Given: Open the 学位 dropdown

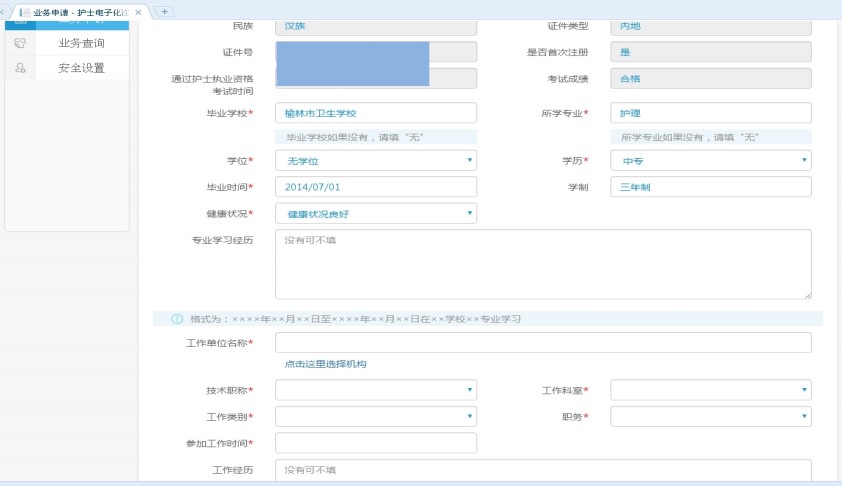Looking at the screenshot, I should (x=375, y=160).
